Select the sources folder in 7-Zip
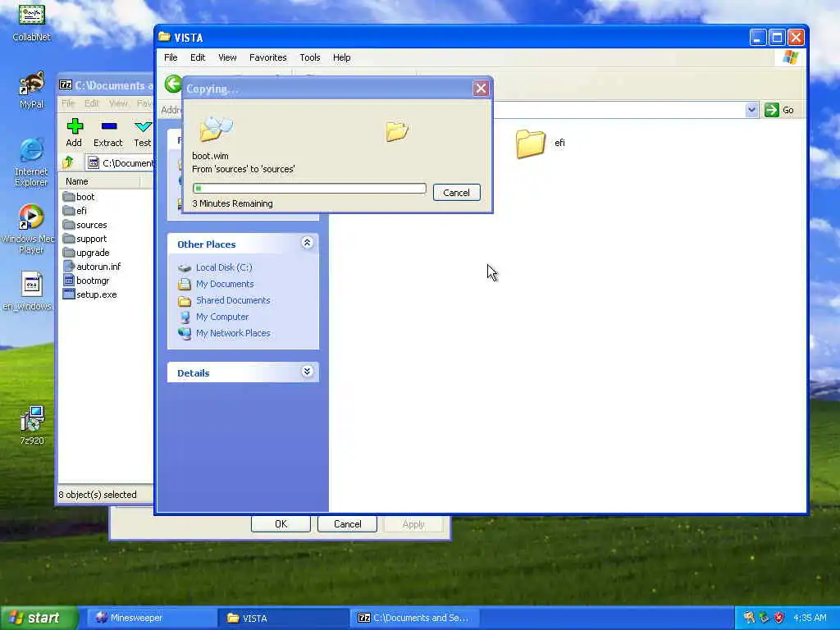The width and height of the screenshot is (840, 630). [x=84, y=225]
